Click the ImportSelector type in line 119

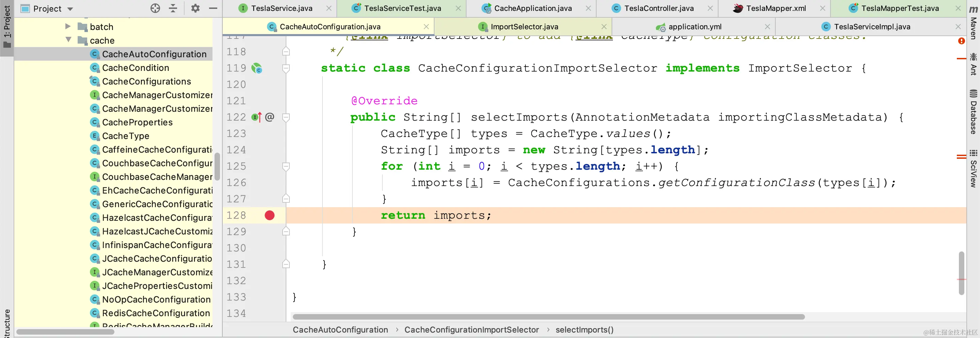click(x=800, y=68)
